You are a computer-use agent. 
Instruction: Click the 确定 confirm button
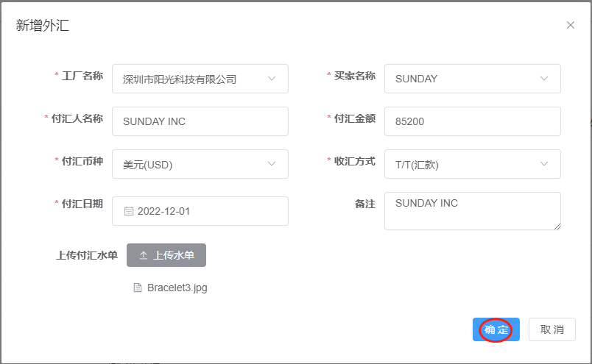point(496,329)
